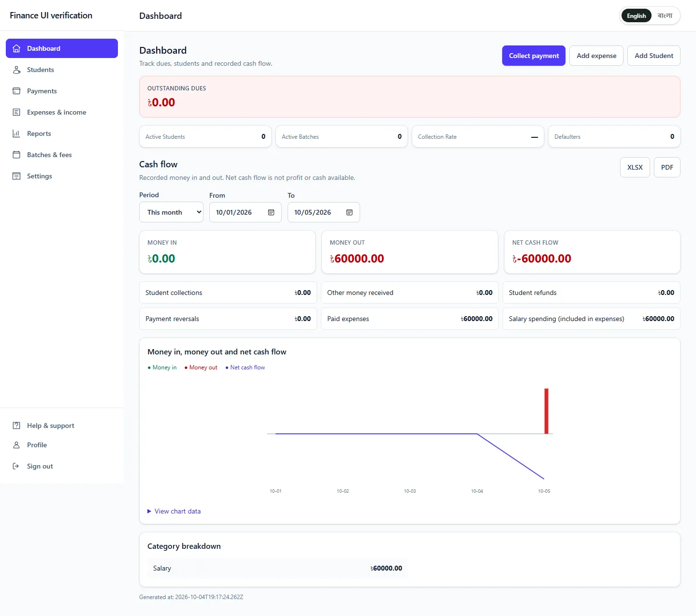Export cash flow as PDF
Image resolution: width=696 pixels, height=616 pixels.
point(667,167)
